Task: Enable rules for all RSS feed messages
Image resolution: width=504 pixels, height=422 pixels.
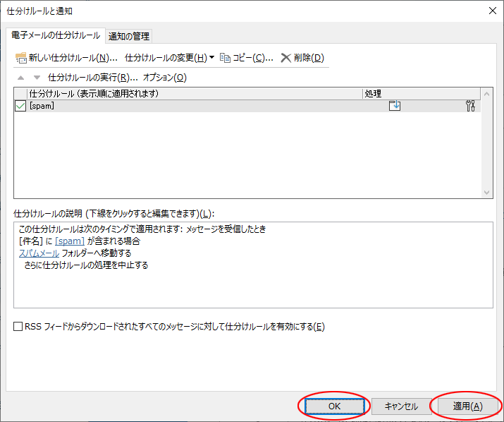Action: coord(18,327)
